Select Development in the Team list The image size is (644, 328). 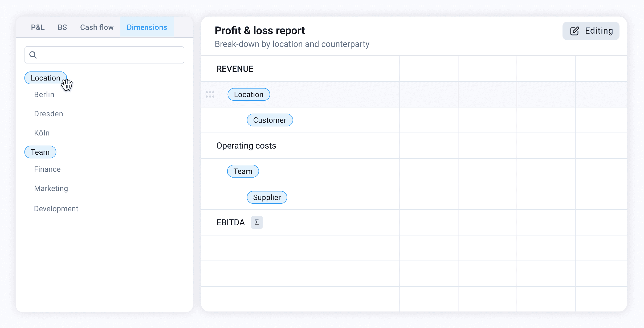56,209
